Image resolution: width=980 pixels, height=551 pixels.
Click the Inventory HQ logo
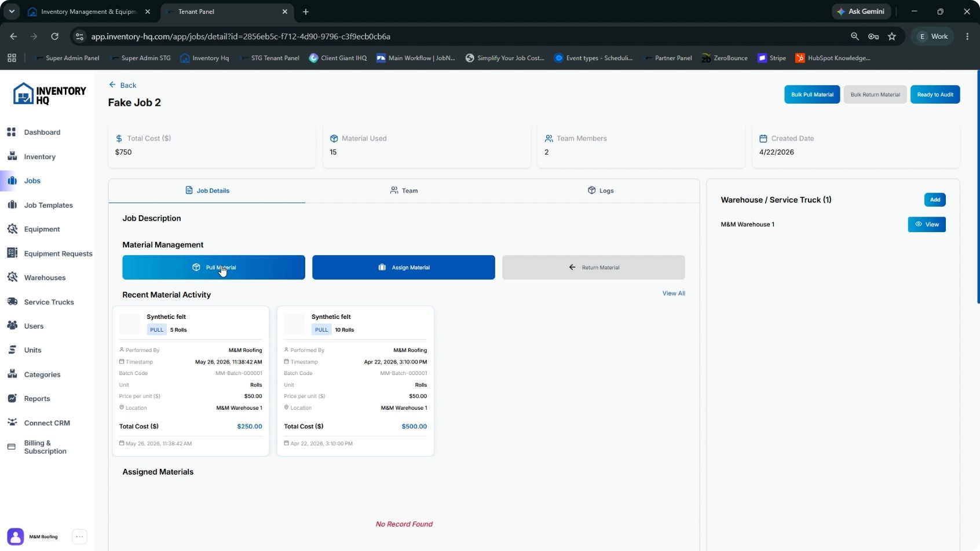[49, 94]
